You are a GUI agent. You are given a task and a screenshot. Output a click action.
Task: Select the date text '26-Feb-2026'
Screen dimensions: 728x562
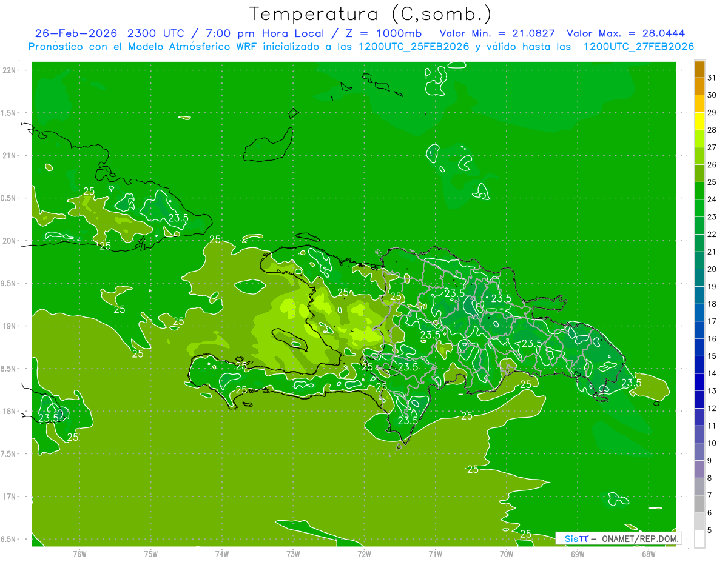click(76, 33)
